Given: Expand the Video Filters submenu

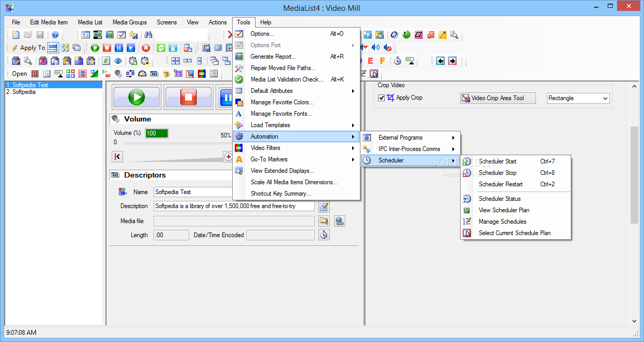Looking at the screenshot, I should click(x=297, y=148).
